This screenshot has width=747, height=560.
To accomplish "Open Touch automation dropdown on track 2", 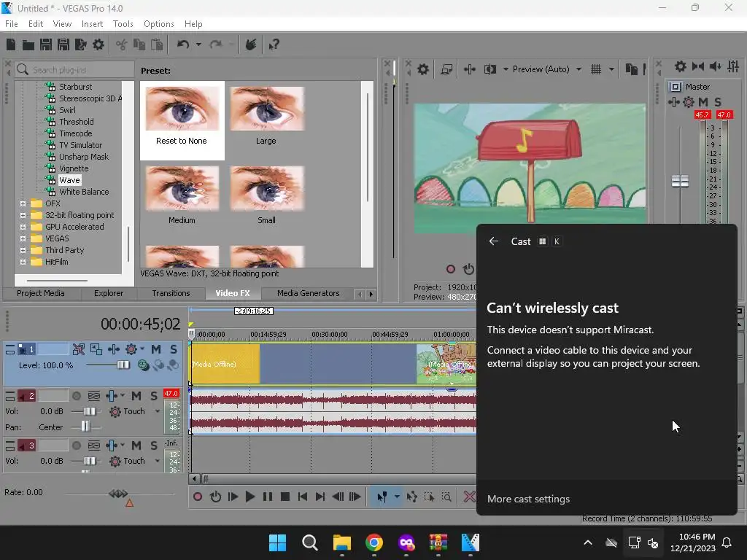I will click(158, 411).
